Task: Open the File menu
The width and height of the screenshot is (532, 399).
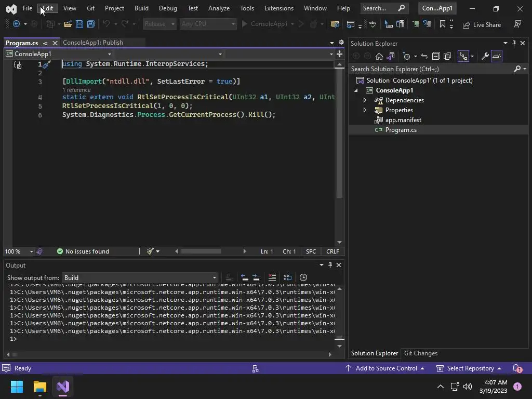Action: tap(28, 8)
